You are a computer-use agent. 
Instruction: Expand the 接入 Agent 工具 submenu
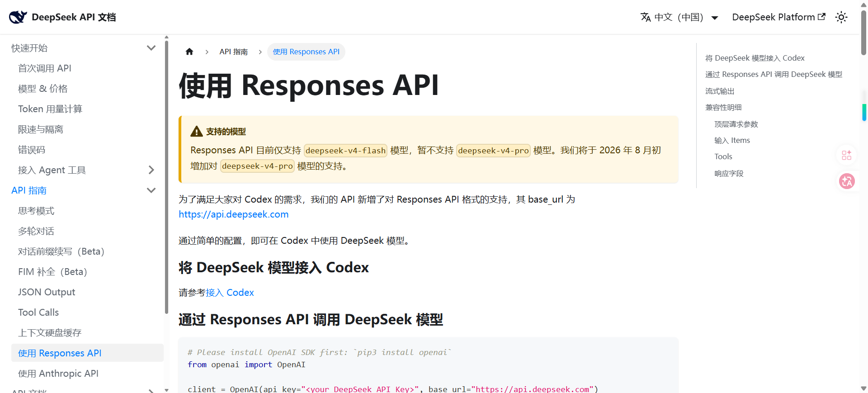point(151,170)
